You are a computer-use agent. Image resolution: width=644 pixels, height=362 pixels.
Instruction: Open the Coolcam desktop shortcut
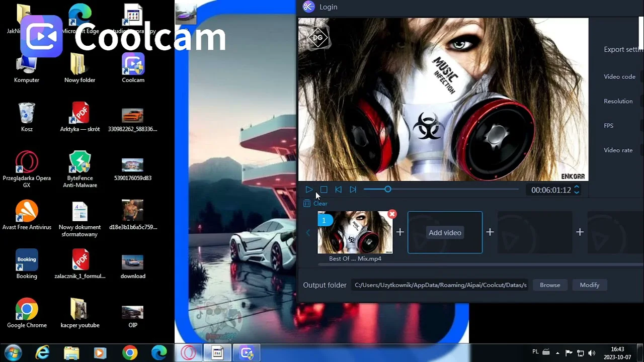point(133,68)
